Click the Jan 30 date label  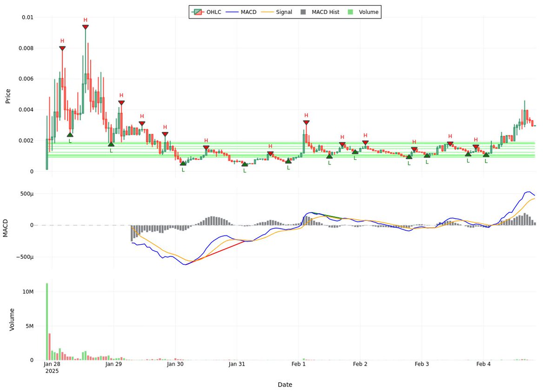[175, 365]
